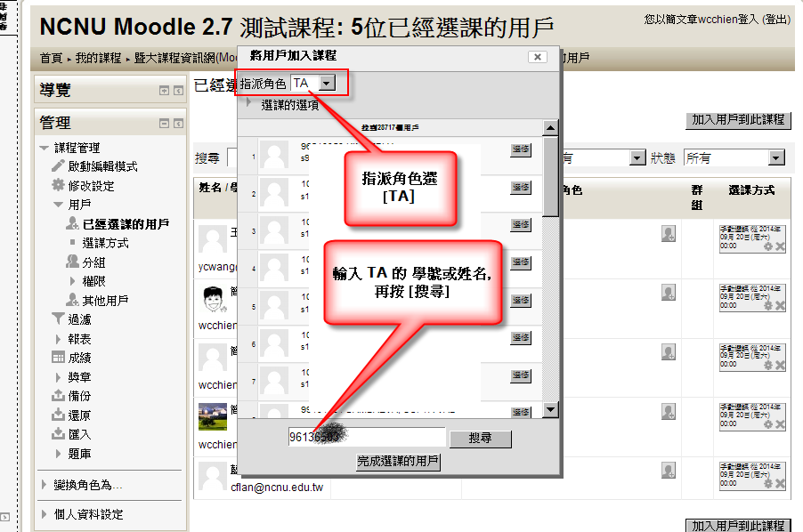Screen dimensions: 803x532
Task: Dock the 管理 block to the side
Action: pyautogui.click(x=178, y=124)
